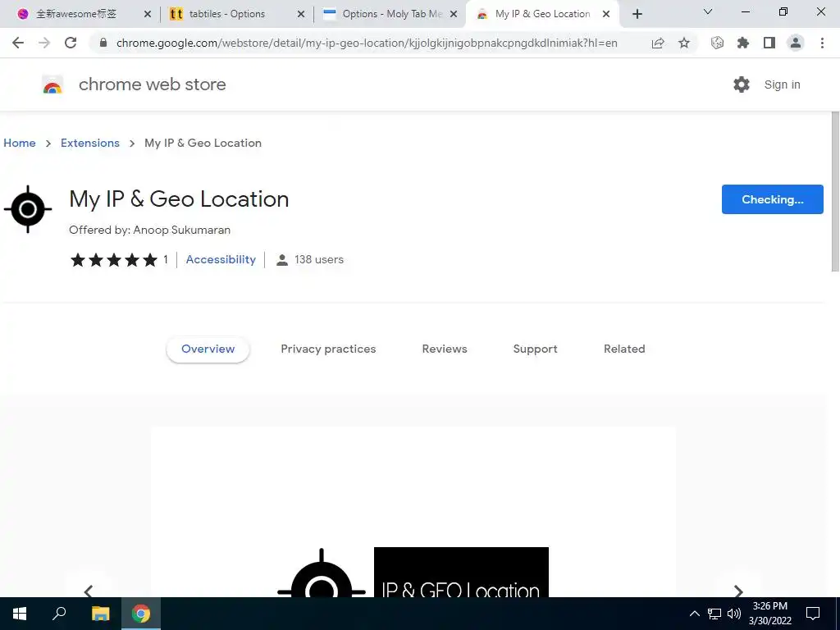Open the volume control in tray
Image resolution: width=840 pixels, height=630 pixels.
point(734,614)
